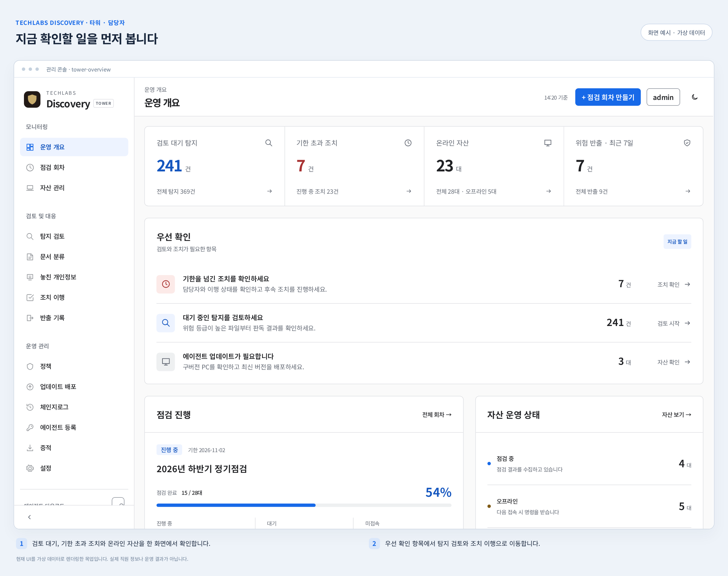Open '자산 보기 →' link

click(676, 415)
